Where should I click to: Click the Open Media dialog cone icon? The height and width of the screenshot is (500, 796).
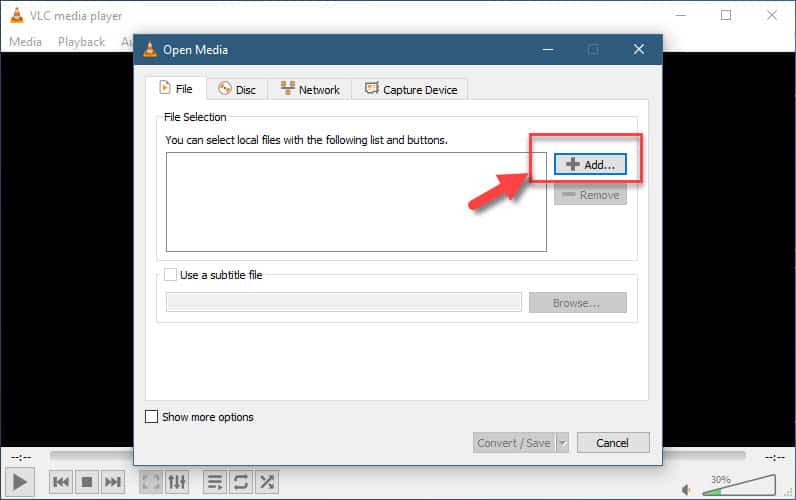coord(150,49)
